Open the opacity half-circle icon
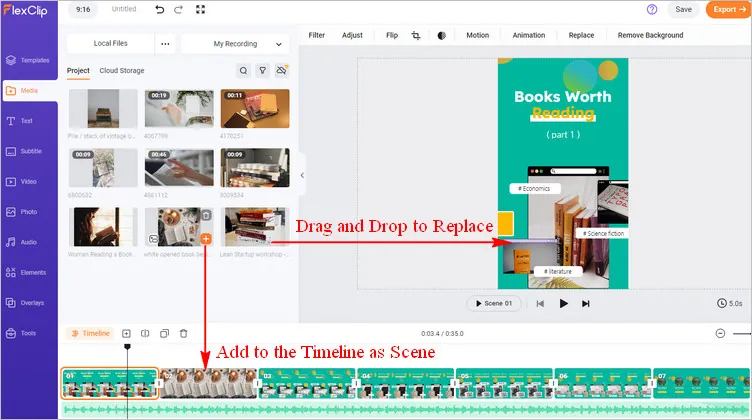The image size is (752, 420). [442, 35]
